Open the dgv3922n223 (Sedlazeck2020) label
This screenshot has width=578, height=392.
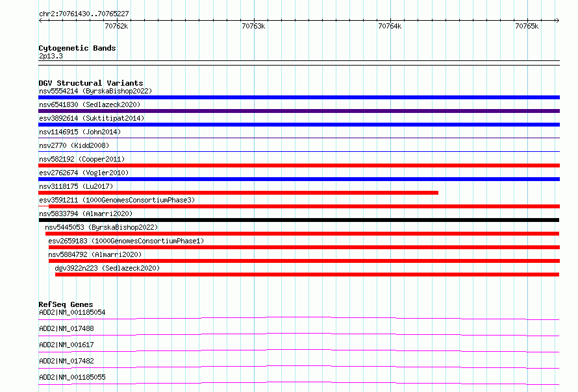(107, 268)
